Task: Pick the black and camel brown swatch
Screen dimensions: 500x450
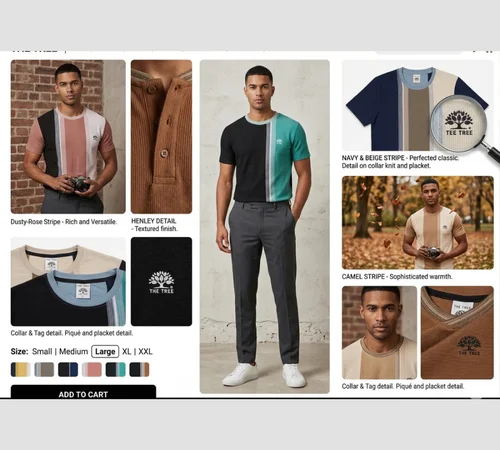Action: click(139, 370)
